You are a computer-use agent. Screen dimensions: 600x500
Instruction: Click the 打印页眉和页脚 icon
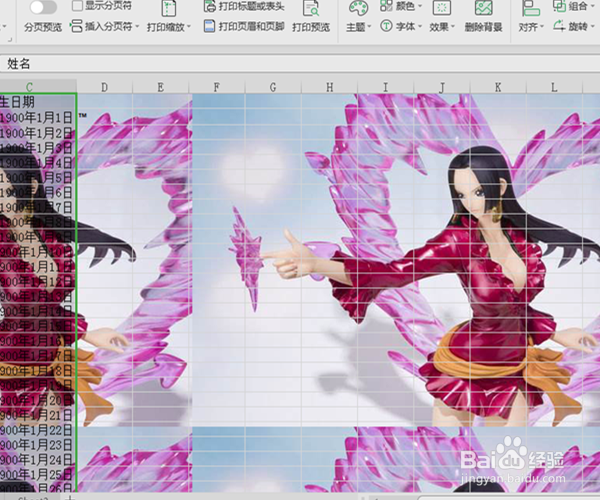click(x=209, y=26)
